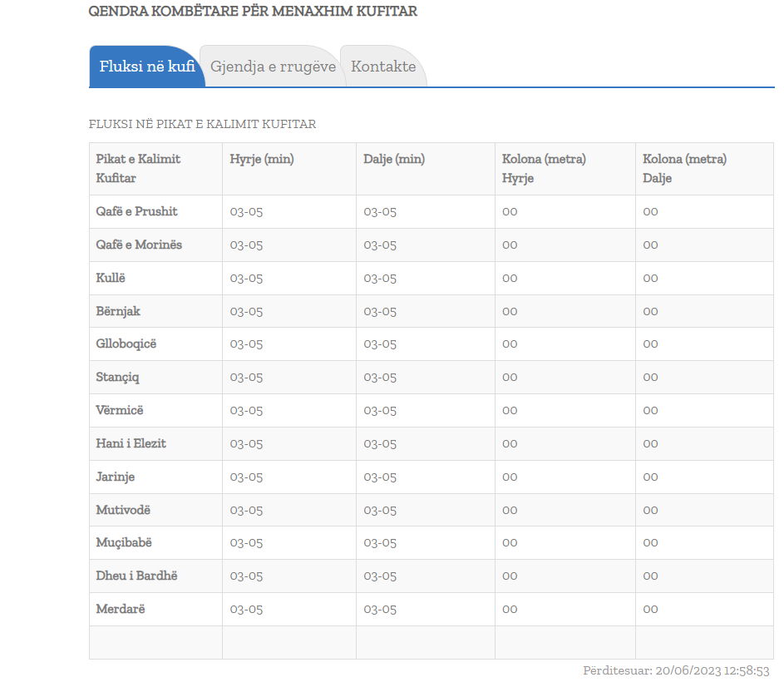This screenshot has width=784, height=692.
Task: Select the Kontakte tab
Action: 382,67
